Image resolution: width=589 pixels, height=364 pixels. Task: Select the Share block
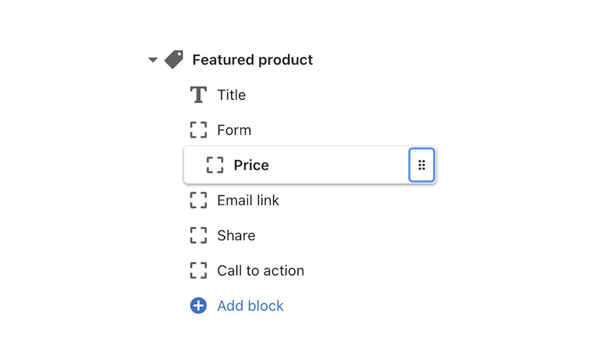pos(236,235)
